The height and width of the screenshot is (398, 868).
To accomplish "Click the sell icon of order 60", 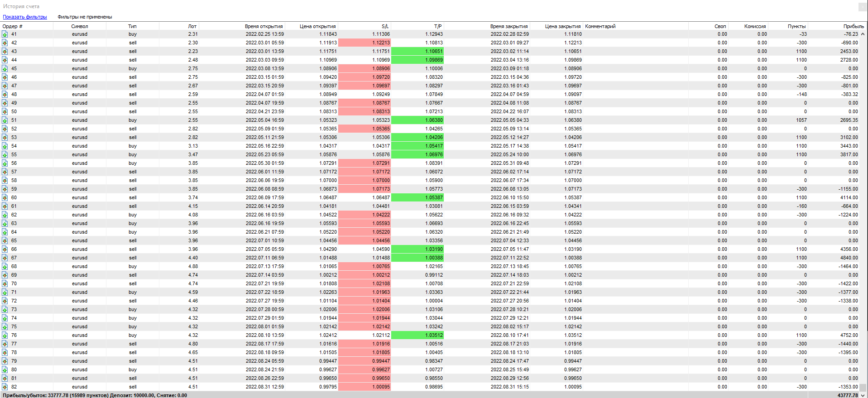I will (x=5, y=197).
